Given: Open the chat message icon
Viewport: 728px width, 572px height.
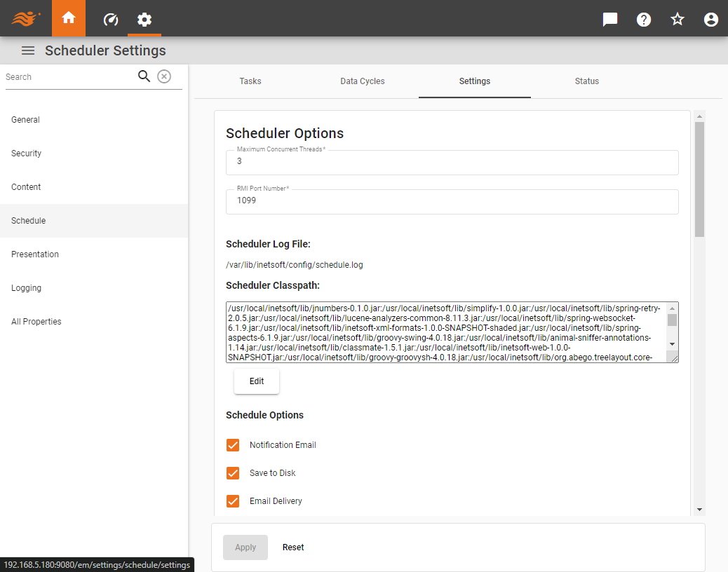Looking at the screenshot, I should click(x=609, y=19).
